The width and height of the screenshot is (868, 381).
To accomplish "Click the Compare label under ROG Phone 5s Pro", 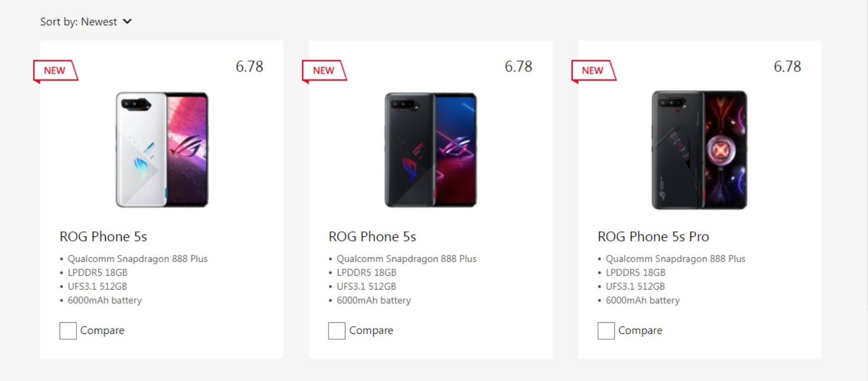I will (x=640, y=331).
